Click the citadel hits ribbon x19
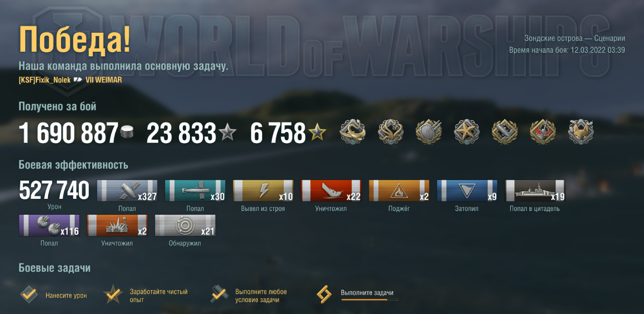 tap(535, 191)
